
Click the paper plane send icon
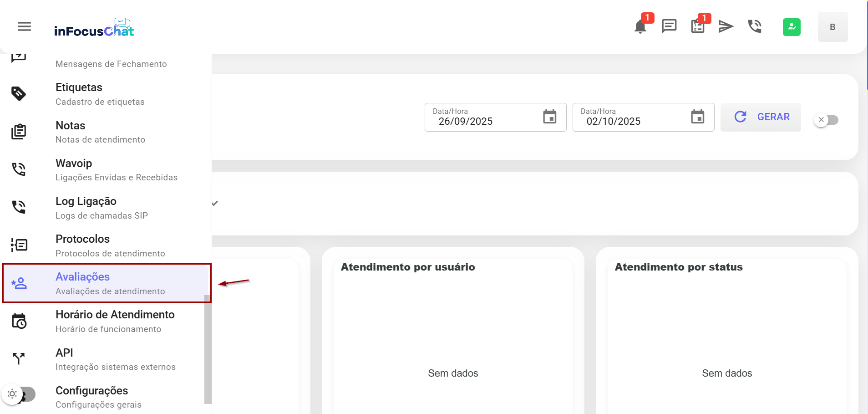click(x=726, y=26)
